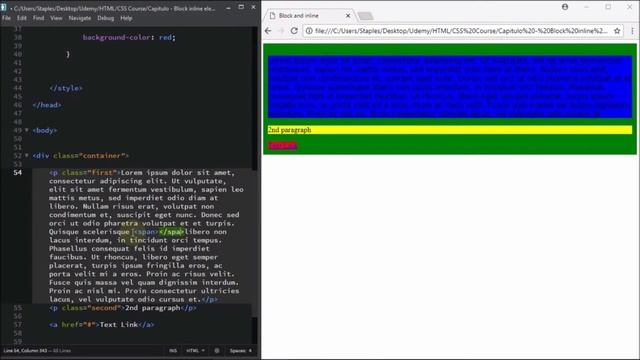
Task: Click the linting status circle icon
Action: coord(217,351)
